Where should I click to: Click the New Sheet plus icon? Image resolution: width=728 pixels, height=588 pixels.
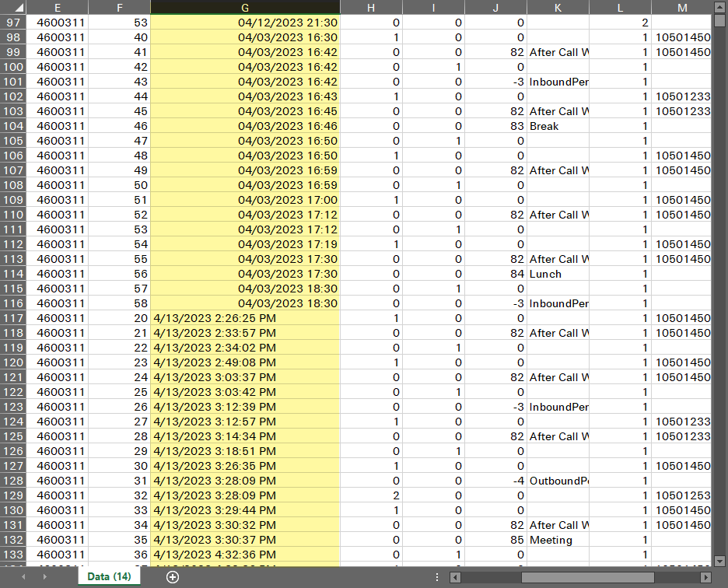point(172,577)
